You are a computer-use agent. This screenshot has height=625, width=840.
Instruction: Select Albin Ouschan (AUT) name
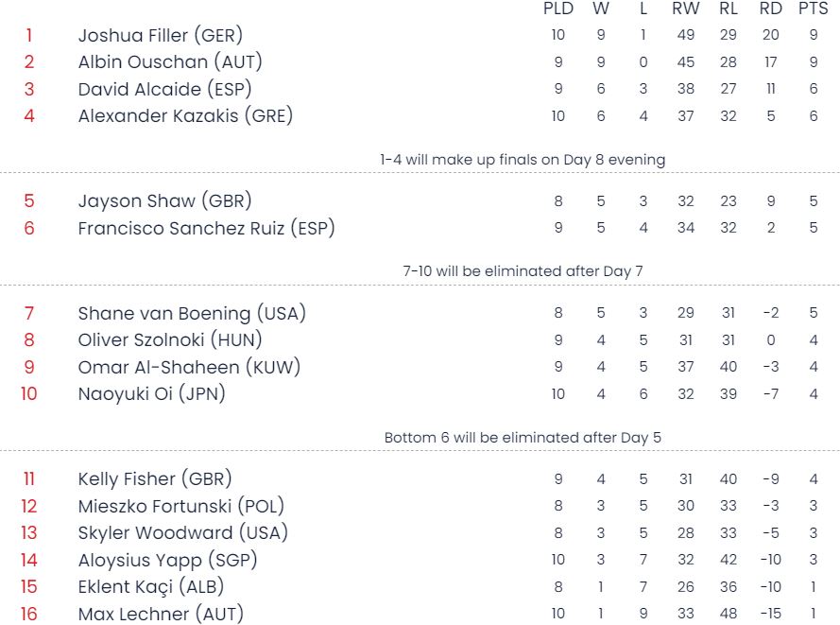(x=170, y=61)
